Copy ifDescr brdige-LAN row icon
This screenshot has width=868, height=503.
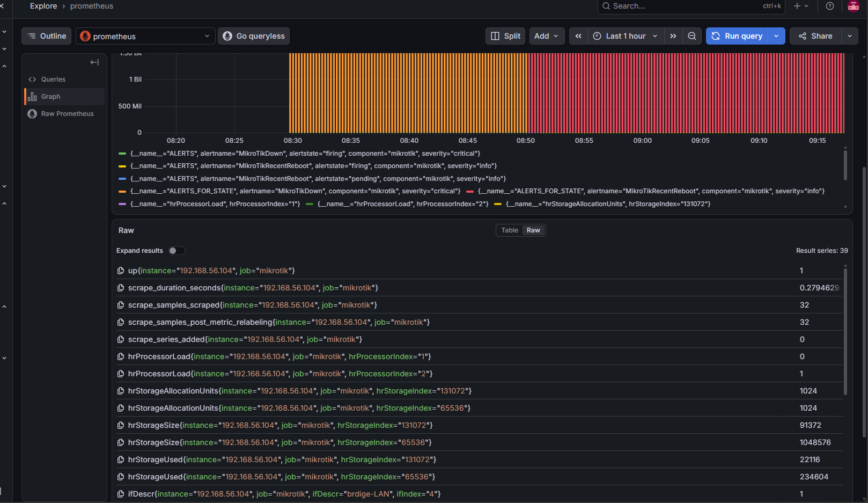pyautogui.click(x=121, y=494)
